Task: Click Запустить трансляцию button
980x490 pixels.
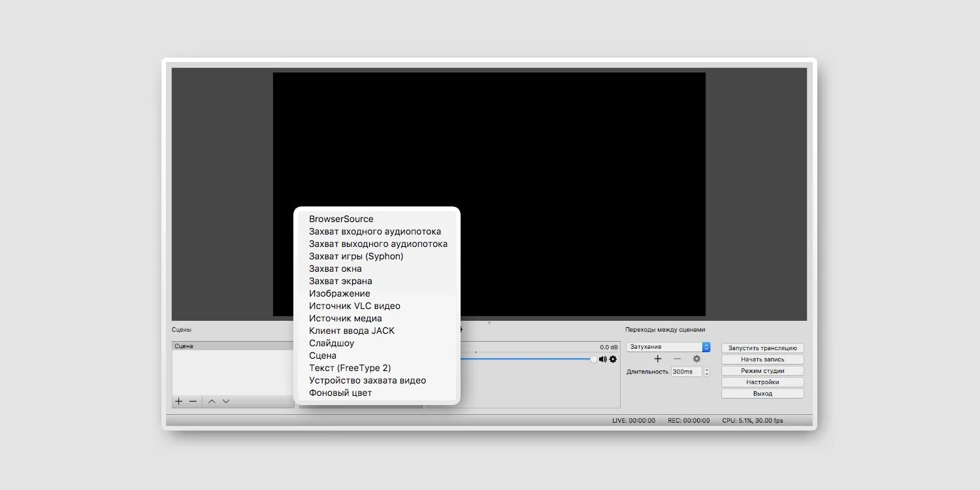Action: (x=762, y=348)
